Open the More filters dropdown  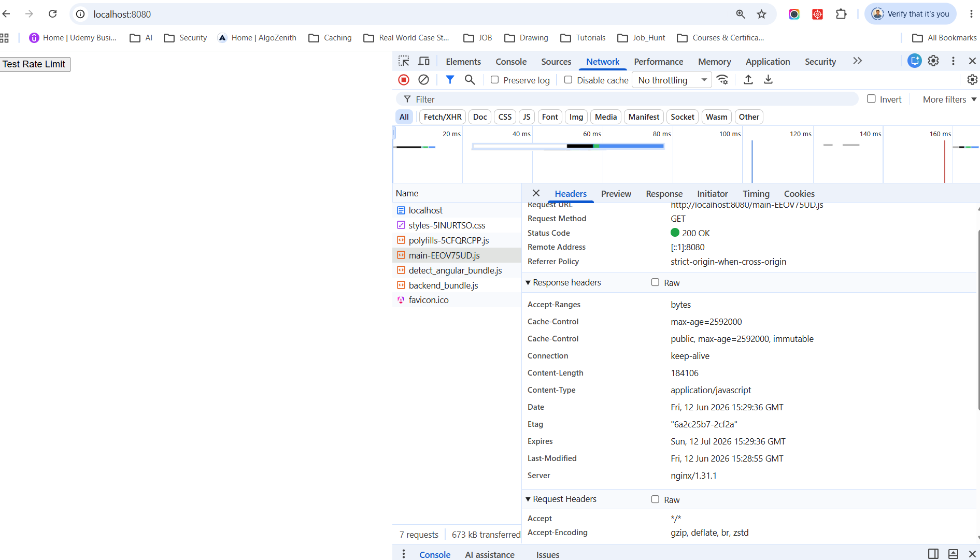click(x=949, y=99)
